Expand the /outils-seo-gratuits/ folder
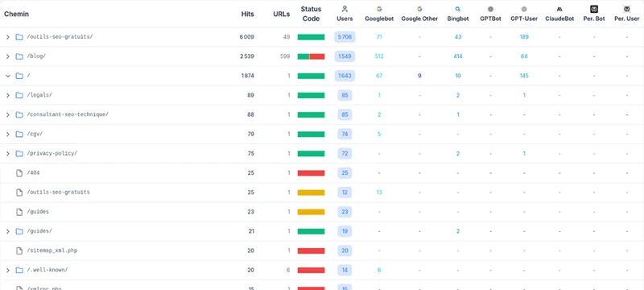This screenshot has width=644, height=290. point(7,37)
